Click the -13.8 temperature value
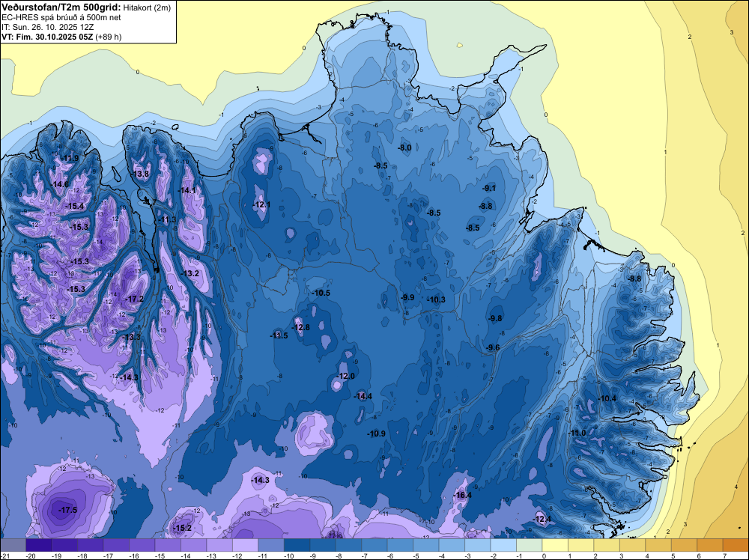The width and height of the screenshot is (749, 560). [x=141, y=174]
